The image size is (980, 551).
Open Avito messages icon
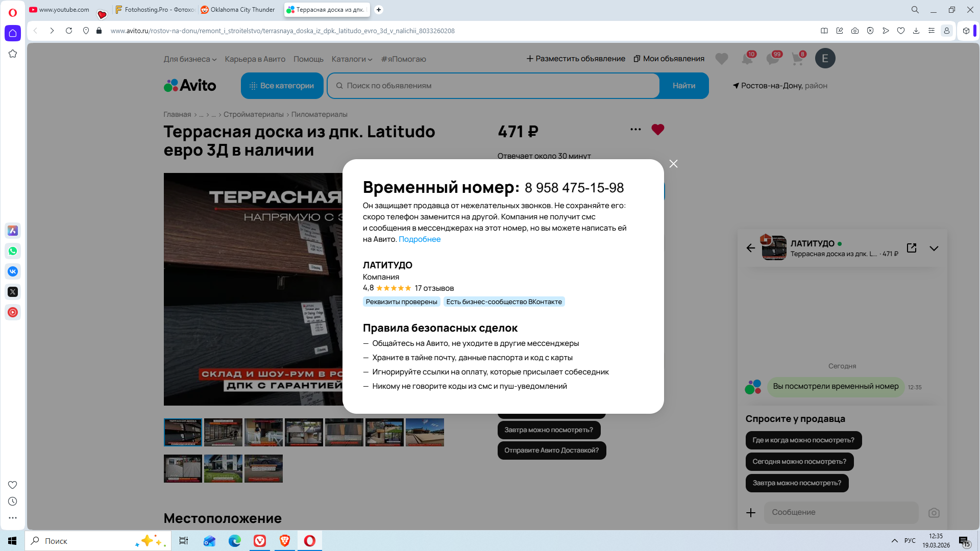tap(772, 59)
